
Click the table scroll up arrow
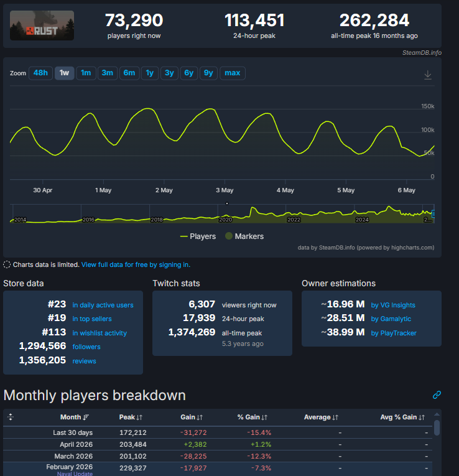point(437,414)
